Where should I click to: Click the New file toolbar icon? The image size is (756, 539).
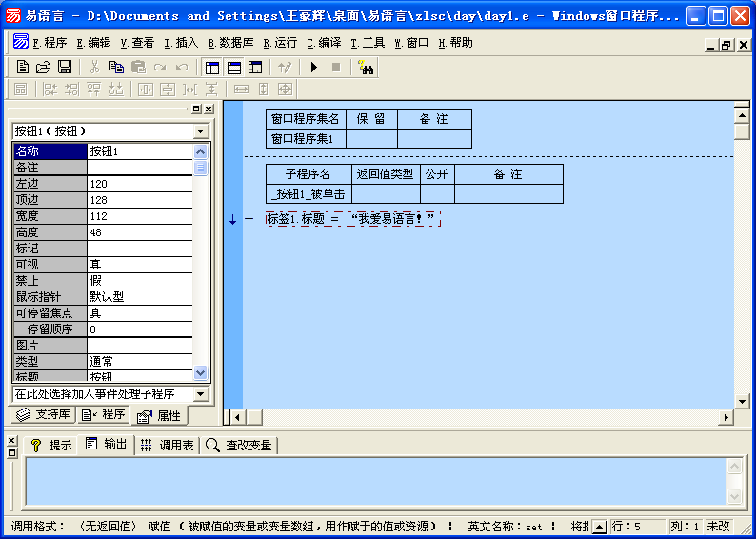coord(23,67)
